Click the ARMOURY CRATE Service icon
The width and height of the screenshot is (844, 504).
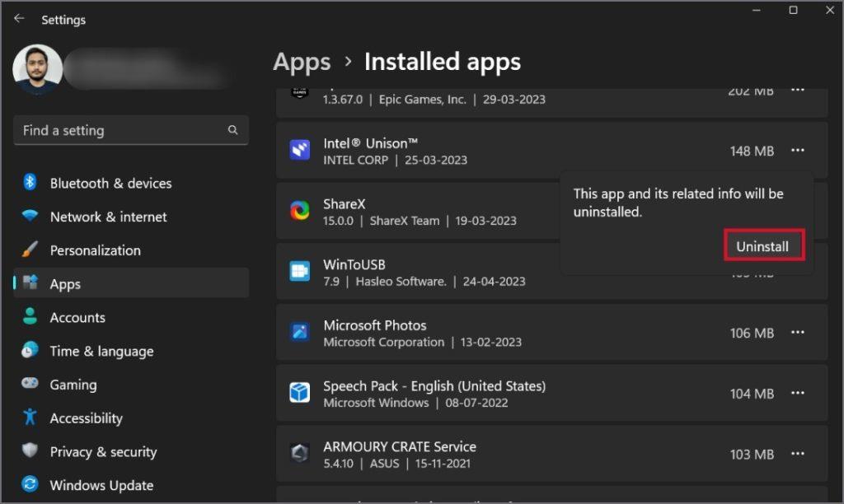coord(300,453)
